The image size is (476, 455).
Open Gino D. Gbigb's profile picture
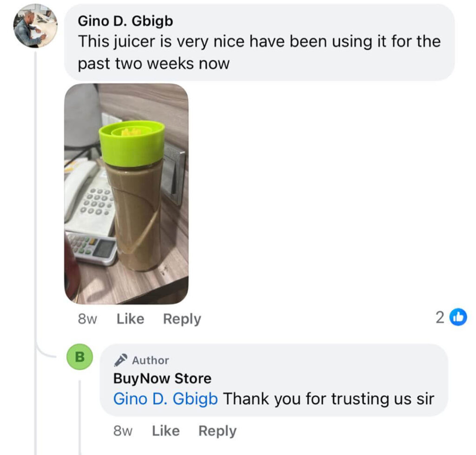pos(35,26)
